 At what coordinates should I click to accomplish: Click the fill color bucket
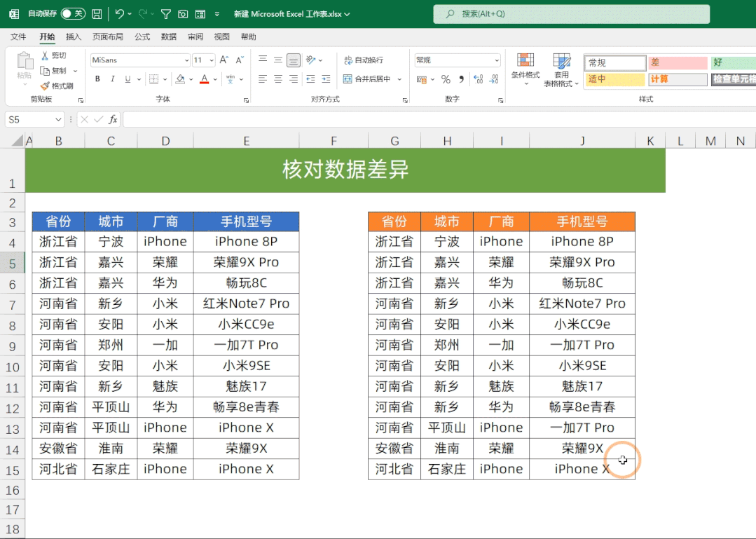tap(180, 79)
